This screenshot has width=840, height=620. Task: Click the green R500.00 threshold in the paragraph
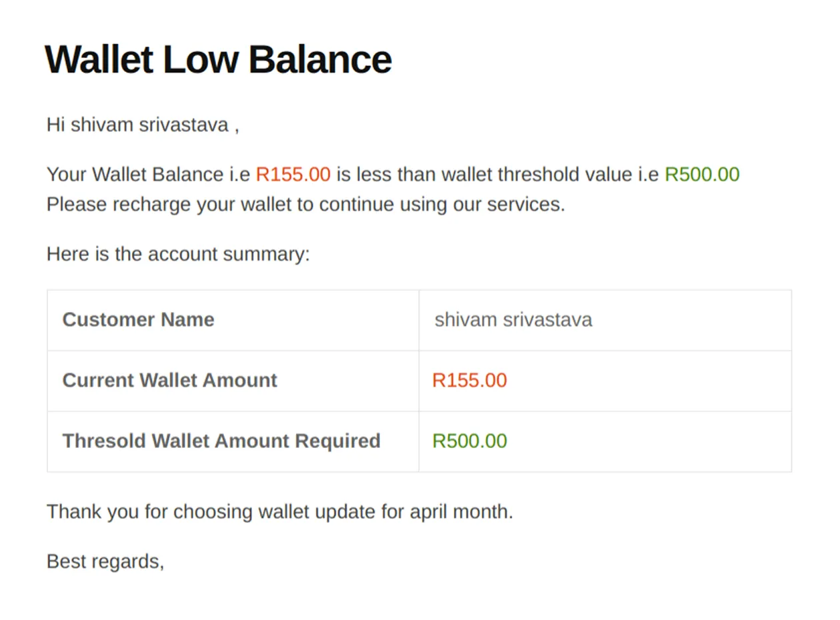702,174
